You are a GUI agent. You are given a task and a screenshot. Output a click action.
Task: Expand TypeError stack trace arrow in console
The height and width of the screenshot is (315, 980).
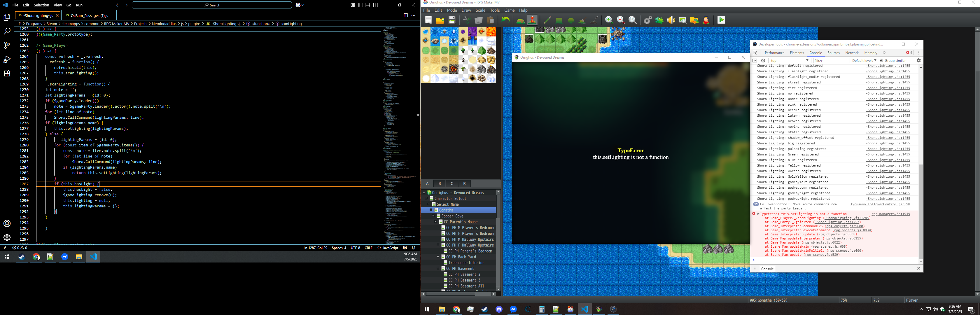coord(758,214)
